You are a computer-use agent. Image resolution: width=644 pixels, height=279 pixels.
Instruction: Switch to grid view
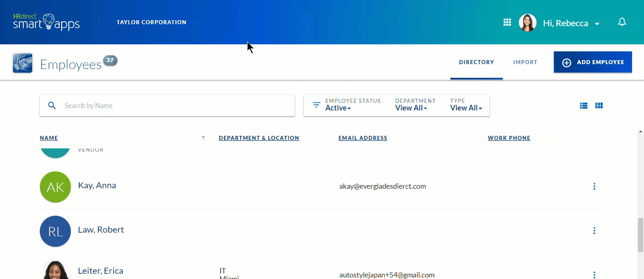pos(599,106)
